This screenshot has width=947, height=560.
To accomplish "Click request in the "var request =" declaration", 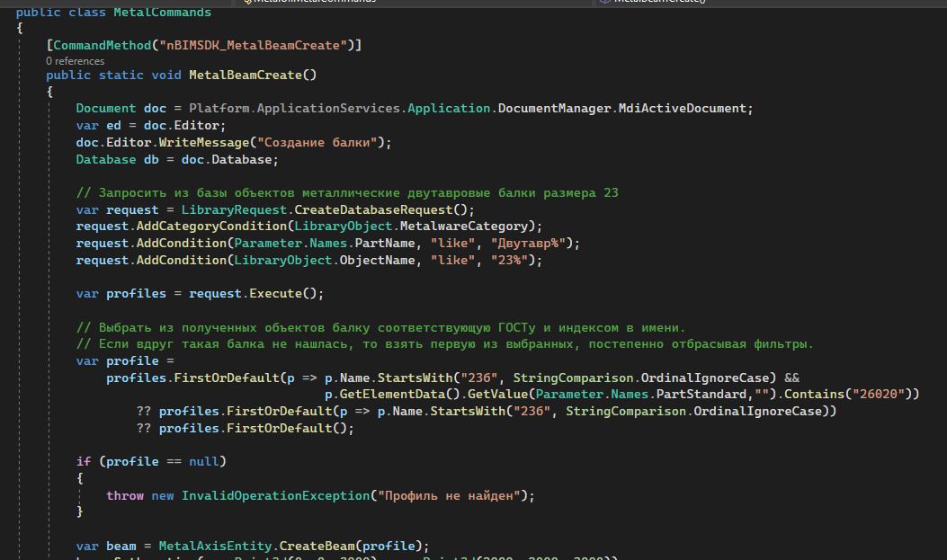I will tap(132, 209).
